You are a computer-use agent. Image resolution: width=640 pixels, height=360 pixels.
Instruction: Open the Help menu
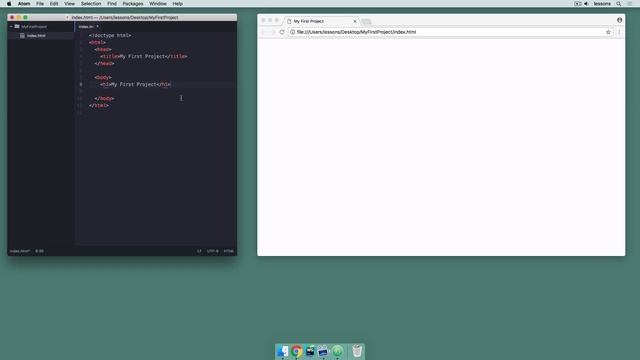178,4
